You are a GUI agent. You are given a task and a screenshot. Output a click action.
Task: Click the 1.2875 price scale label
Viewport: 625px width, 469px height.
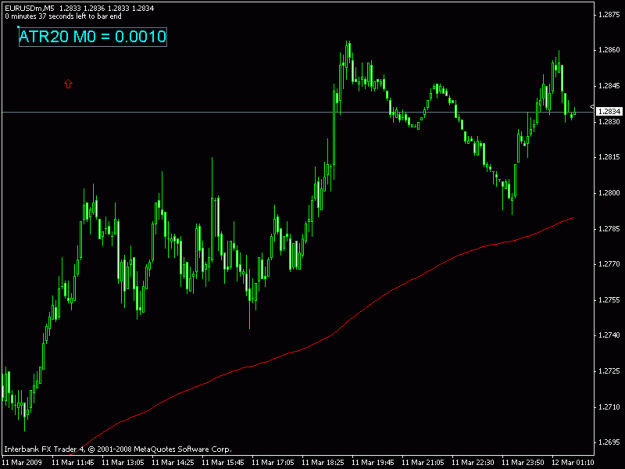pyautogui.click(x=609, y=15)
